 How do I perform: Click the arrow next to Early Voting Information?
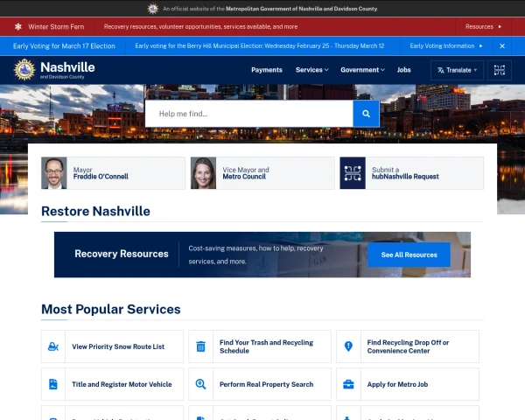[480, 45]
